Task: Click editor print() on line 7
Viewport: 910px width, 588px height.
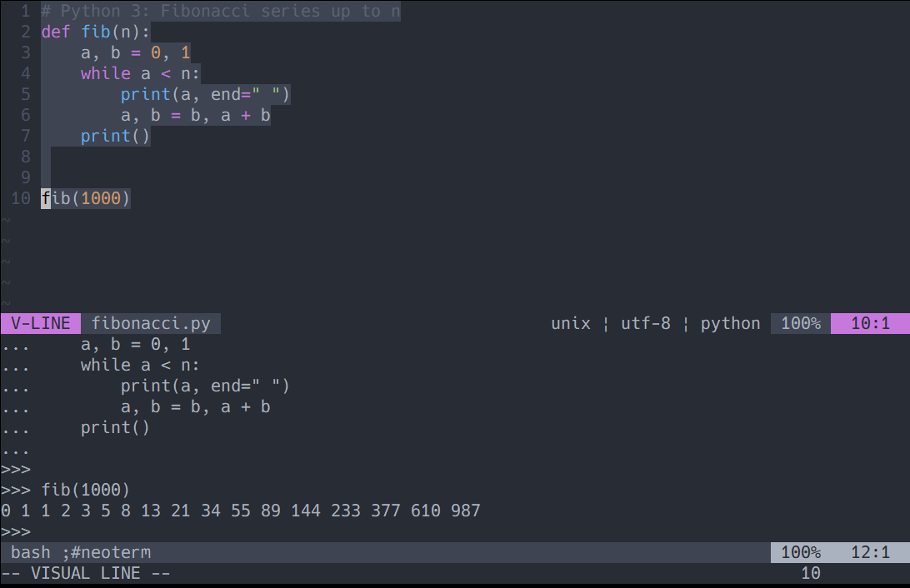Action: click(x=115, y=137)
